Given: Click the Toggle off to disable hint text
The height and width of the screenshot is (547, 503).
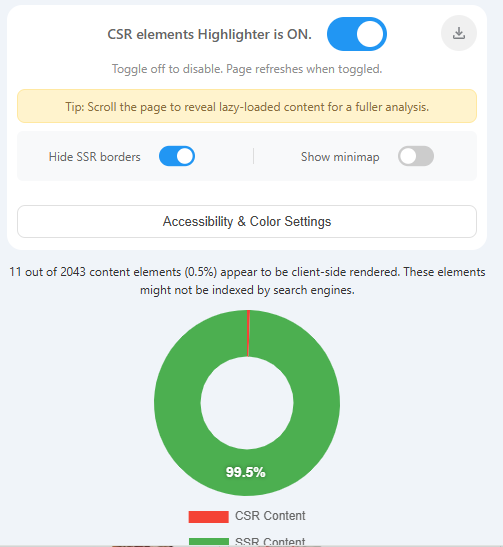Looking at the screenshot, I should coord(247,69).
